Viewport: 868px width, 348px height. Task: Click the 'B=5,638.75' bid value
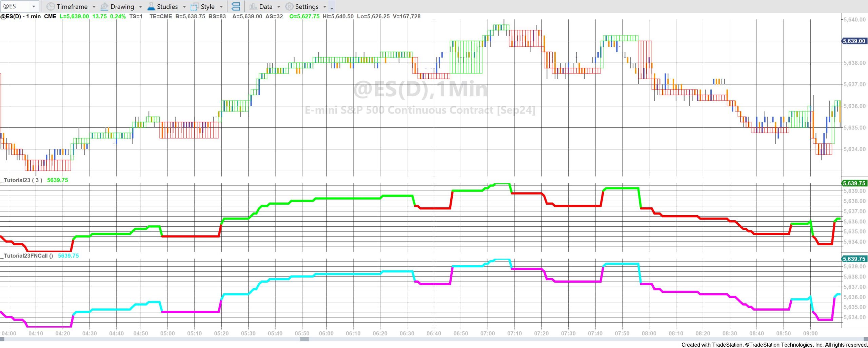click(190, 16)
